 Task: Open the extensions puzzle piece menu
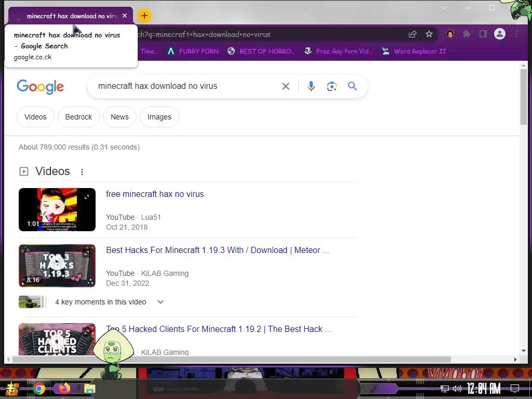point(467,34)
